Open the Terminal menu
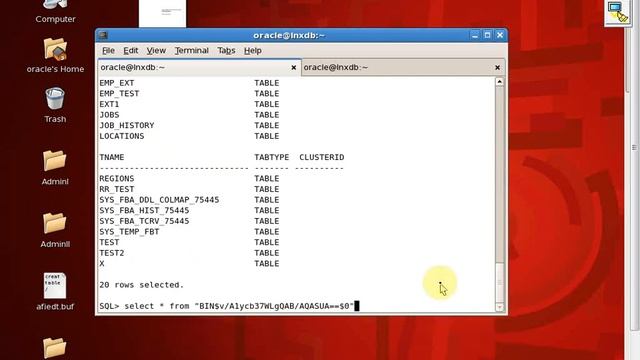This screenshot has width=640, height=360. pyautogui.click(x=192, y=51)
